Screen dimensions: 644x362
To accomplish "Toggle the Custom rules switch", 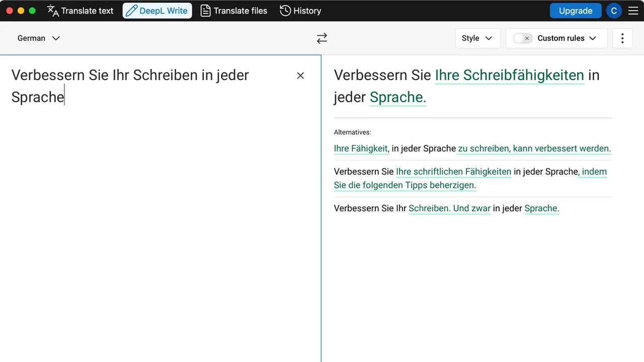I will [x=523, y=38].
